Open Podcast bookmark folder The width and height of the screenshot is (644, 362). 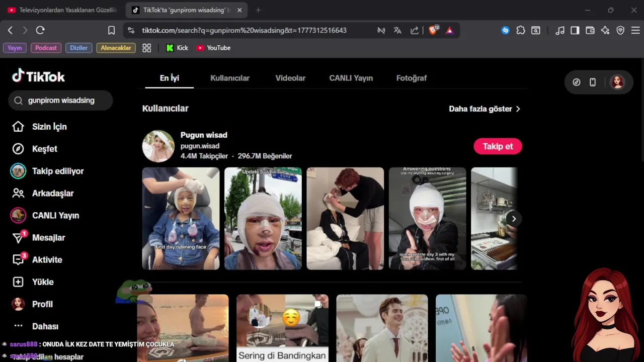(x=46, y=48)
